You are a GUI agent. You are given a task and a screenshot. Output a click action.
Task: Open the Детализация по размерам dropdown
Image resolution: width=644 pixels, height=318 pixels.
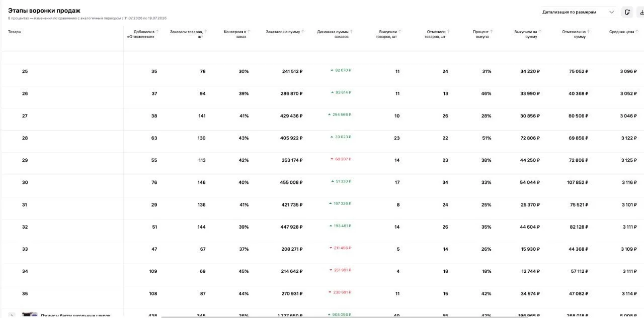pos(578,12)
